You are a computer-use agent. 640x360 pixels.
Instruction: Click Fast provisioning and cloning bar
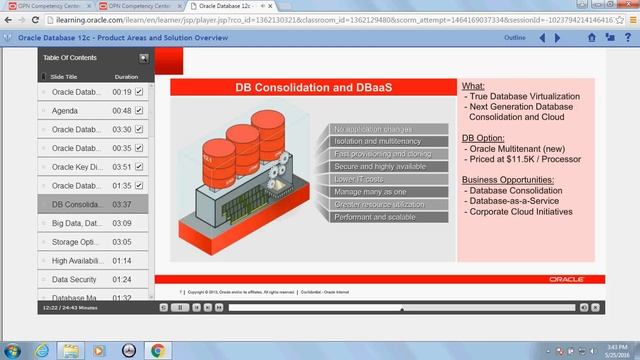(x=389, y=154)
